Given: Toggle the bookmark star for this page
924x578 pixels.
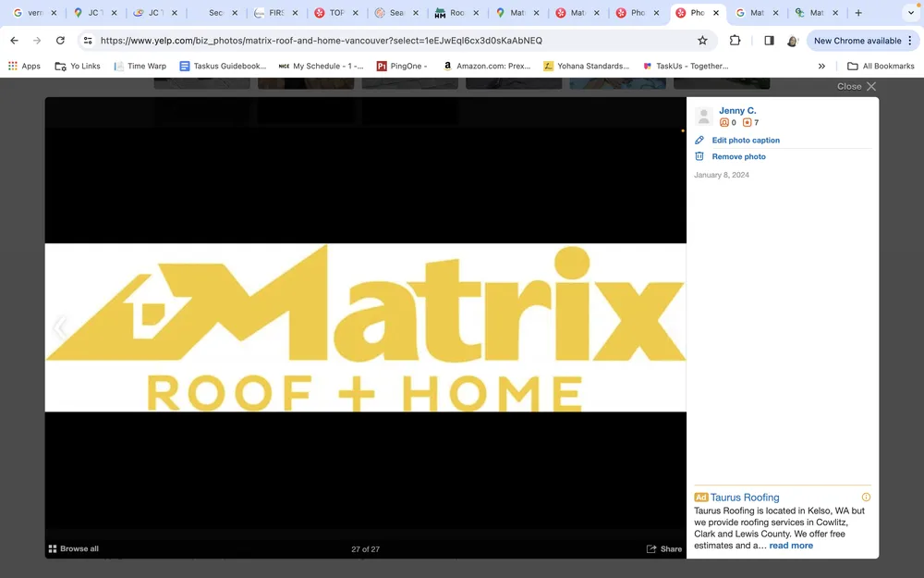Looking at the screenshot, I should pos(702,40).
